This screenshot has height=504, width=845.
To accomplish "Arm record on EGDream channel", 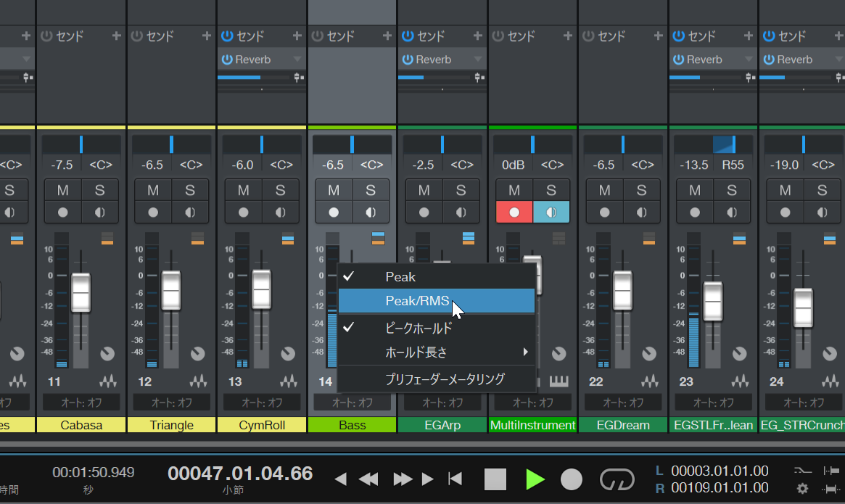I will coord(605,212).
